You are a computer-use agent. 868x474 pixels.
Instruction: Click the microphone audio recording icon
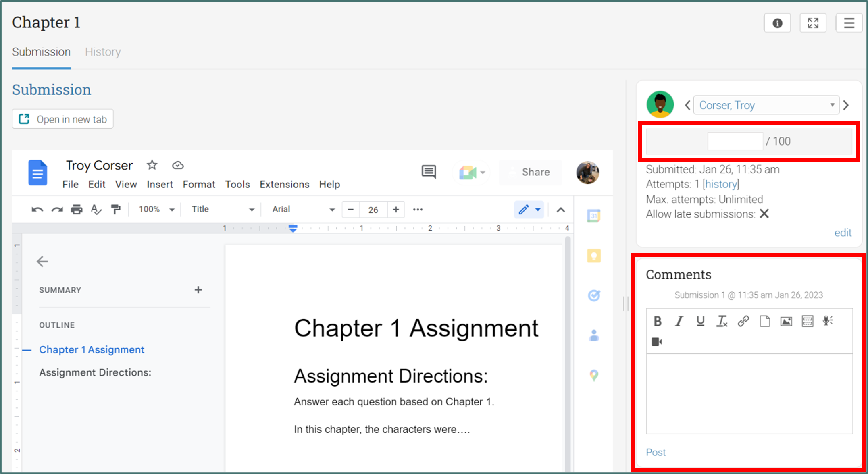pos(828,321)
